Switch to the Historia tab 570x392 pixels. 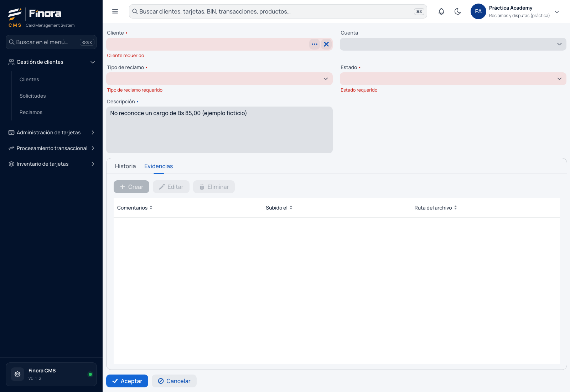[125, 166]
